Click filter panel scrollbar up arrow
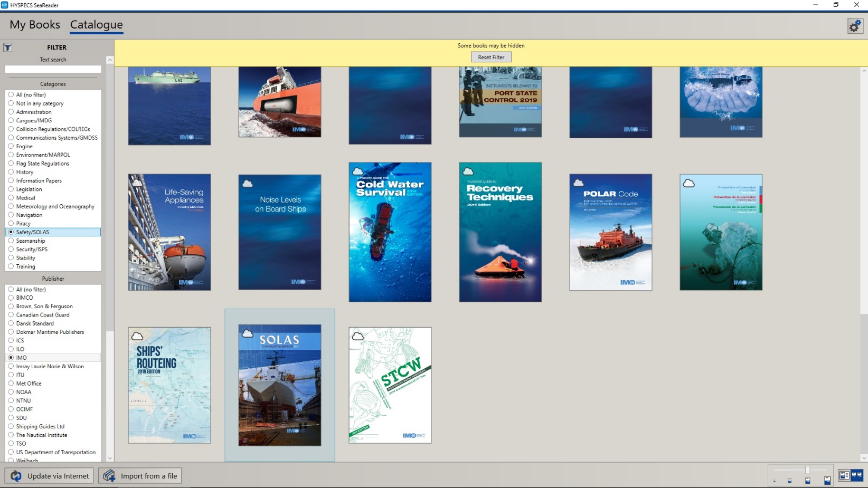The image size is (868, 488). tap(110, 60)
